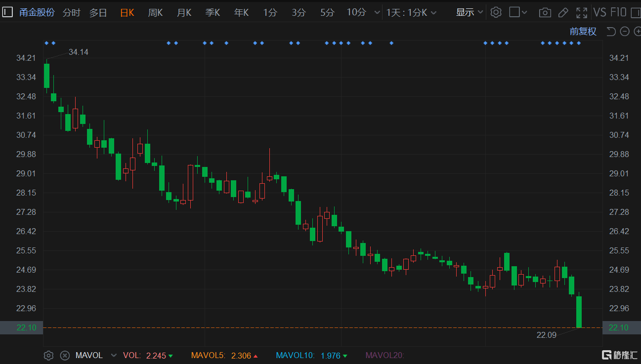Switch to 分时 intraday tab
The width and height of the screenshot is (641, 364).
click(71, 12)
